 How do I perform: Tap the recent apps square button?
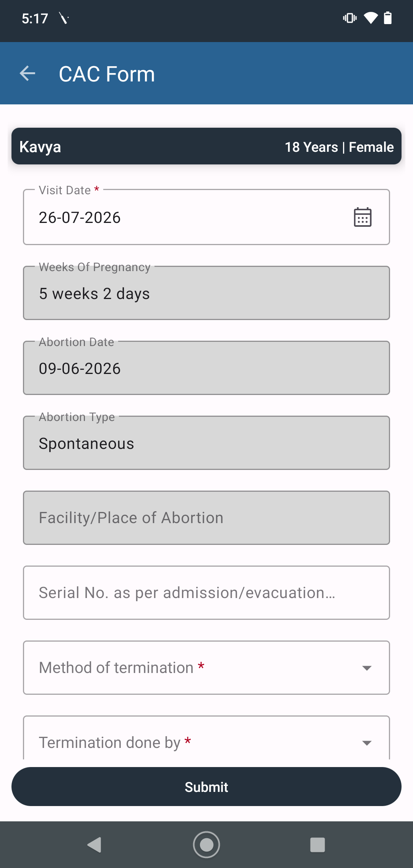tap(317, 845)
